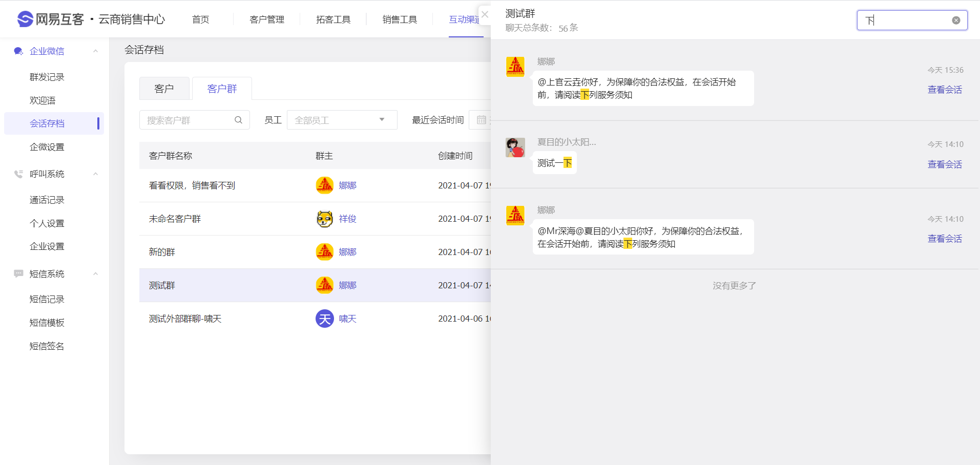This screenshot has width=980, height=465.
Task: Open 通话记录 in the sidebar
Action: click(47, 200)
